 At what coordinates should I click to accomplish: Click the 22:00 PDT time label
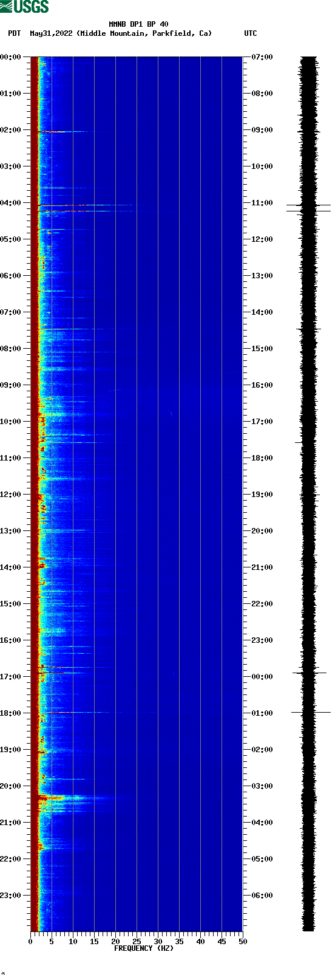10,859
